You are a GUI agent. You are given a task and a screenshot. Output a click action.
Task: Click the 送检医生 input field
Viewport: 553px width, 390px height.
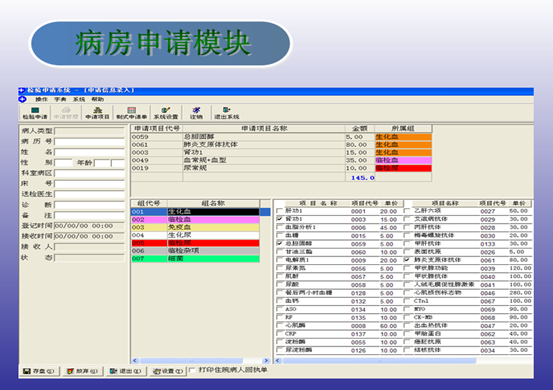(90, 194)
